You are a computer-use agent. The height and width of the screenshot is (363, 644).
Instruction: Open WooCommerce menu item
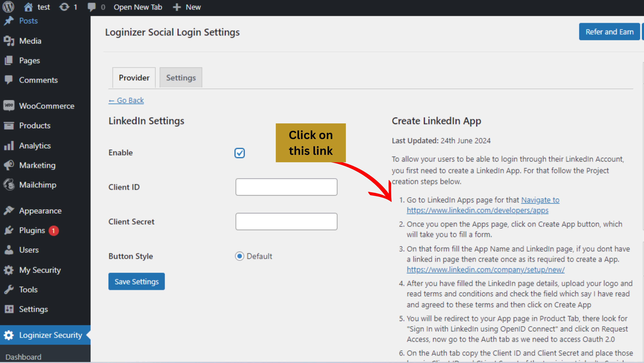pyautogui.click(x=47, y=106)
